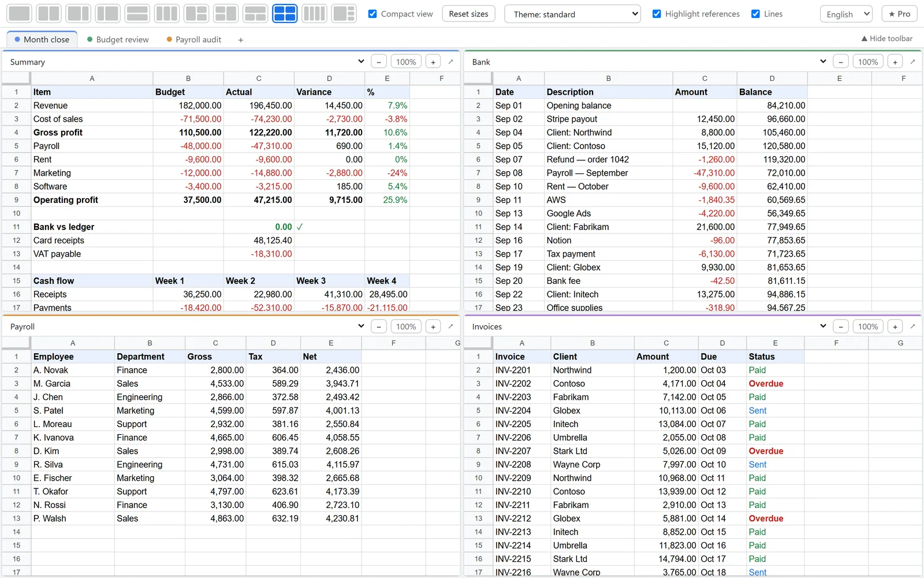Screen dimensions: 924x578
Task: Click Hide toolbar
Action: click(x=887, y=38)
